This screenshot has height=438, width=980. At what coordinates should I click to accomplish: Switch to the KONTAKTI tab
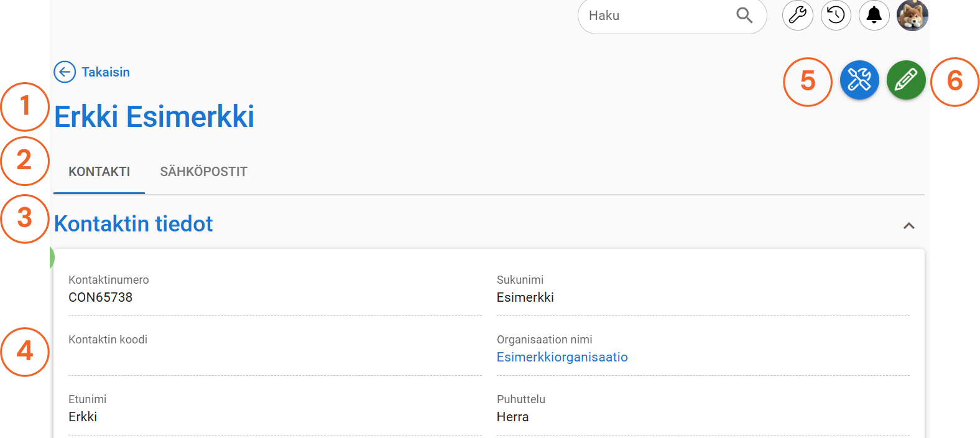tap(99, 172)
